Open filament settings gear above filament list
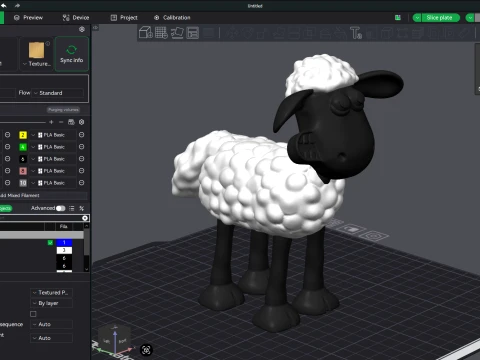This screenshot has width=480, height=360. pos(82,122)
